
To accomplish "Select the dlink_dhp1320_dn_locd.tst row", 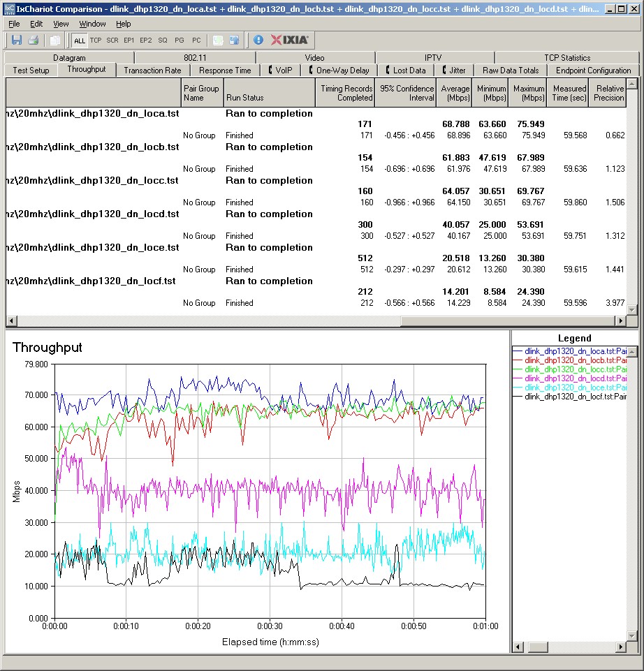I will (316, 214).
